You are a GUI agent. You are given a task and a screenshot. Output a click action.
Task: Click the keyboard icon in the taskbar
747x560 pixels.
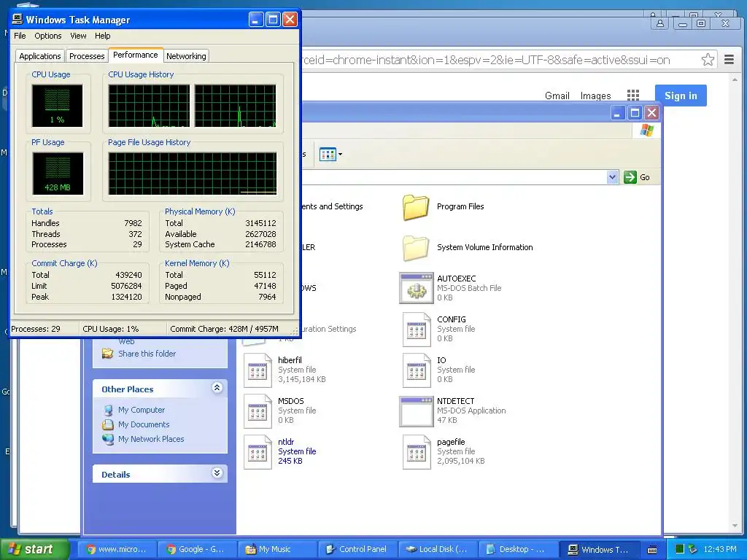pyautogui.click(x=652, y=550)
